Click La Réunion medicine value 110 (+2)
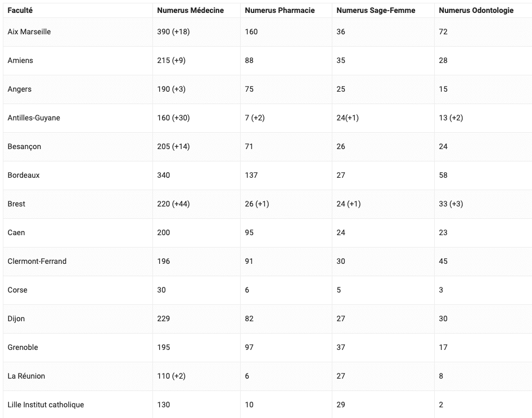Viewport: 532px width, 418px height. tap(171, 376)
